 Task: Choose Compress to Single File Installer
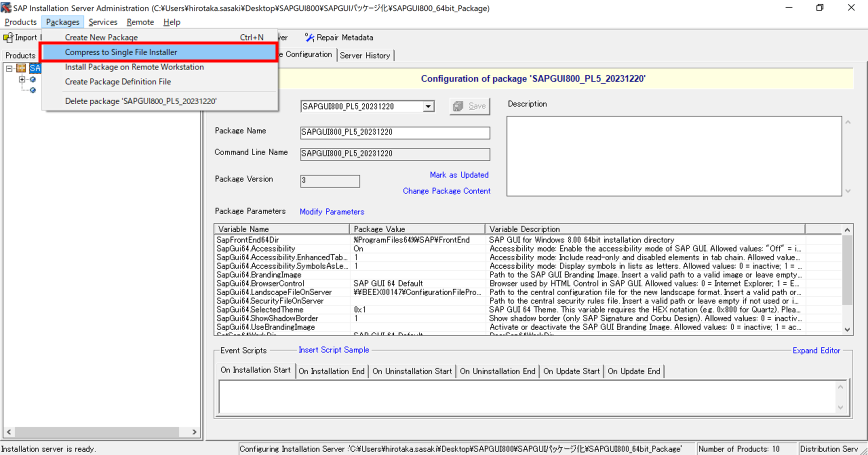(160, 52)
